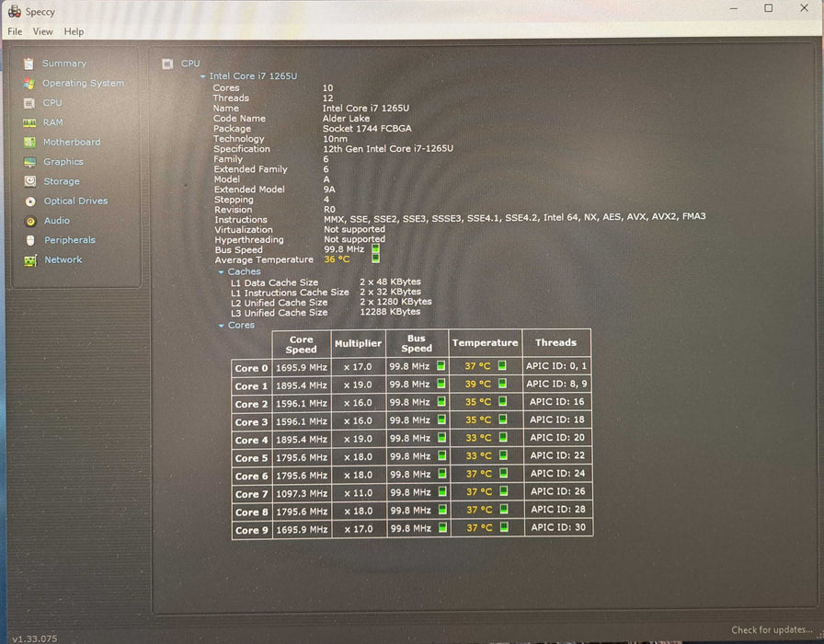Open the View menu
Viewport: 824px width, 644px height.
42,31
